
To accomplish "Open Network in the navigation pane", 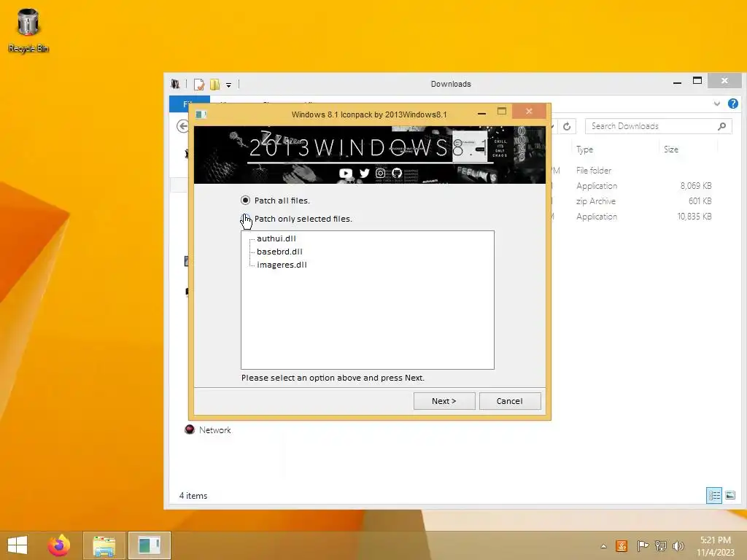I will pos(208,430).
